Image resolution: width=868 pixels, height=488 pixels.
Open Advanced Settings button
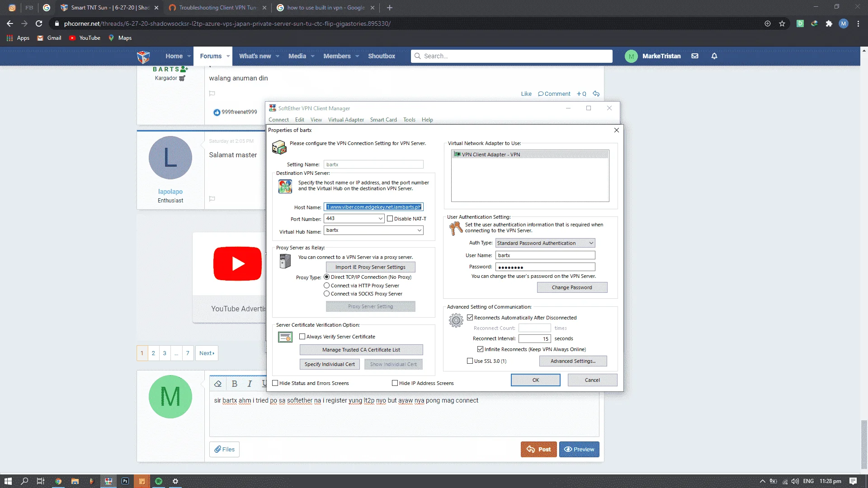[x=573, y=361]
